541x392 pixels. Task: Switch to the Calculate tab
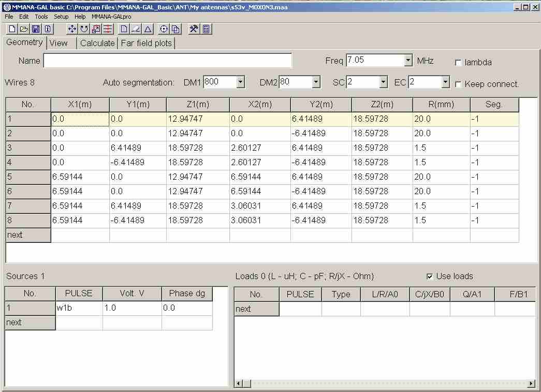[97, 43]
